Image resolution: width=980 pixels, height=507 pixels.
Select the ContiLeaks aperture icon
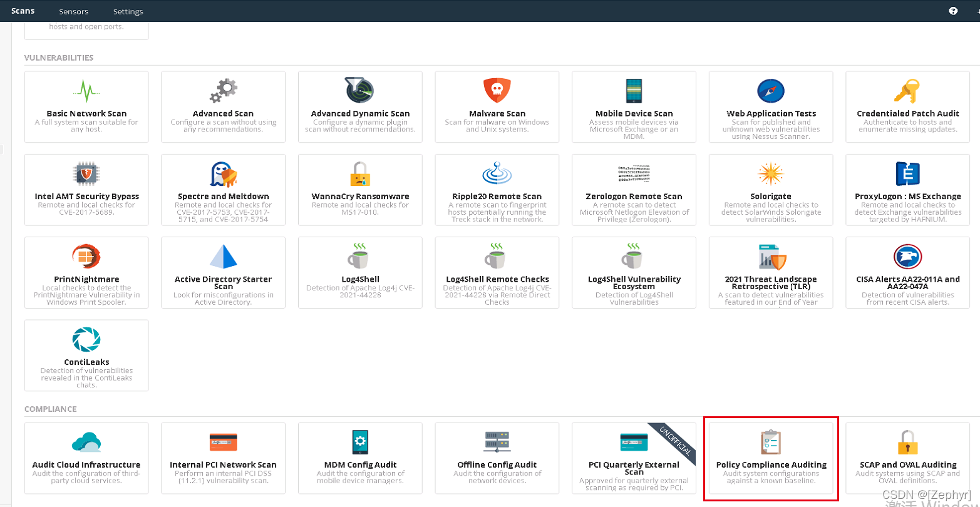point(86,339)
